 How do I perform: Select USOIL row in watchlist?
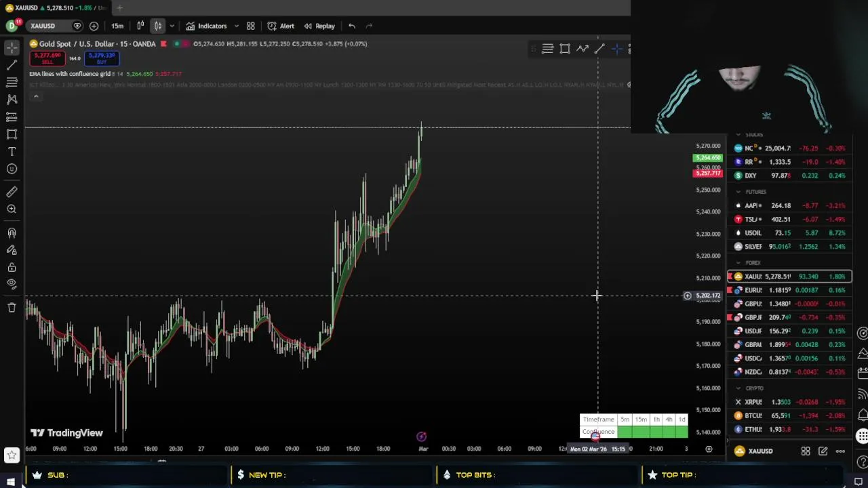(x=790, y=232)
